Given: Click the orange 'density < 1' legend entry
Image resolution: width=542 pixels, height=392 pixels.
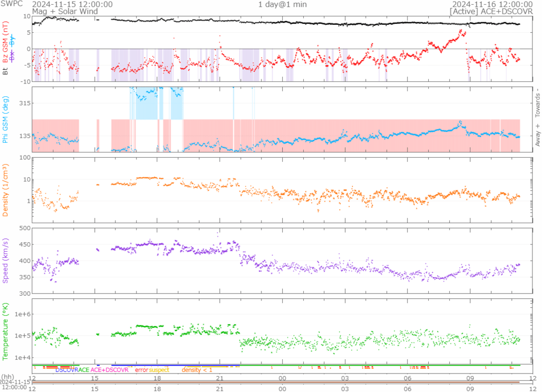Looking at the screenshot, I should tap(197, 370).
